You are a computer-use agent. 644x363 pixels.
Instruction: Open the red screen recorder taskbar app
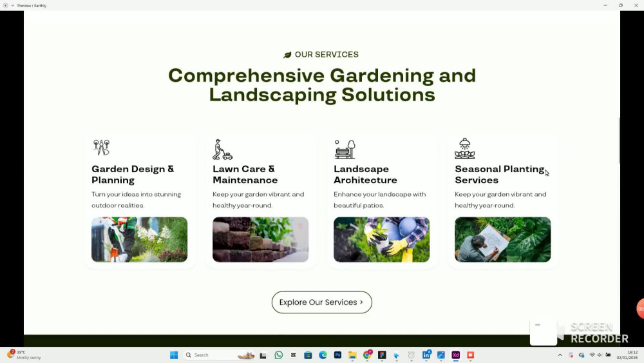coord(470,355)
